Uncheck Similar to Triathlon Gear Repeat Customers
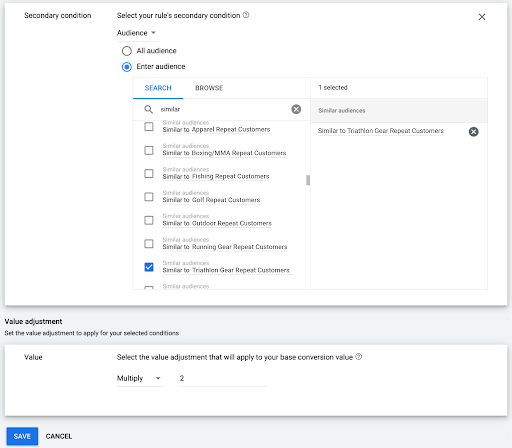Viewport: 512px width, 448px height. pos(149,267)
